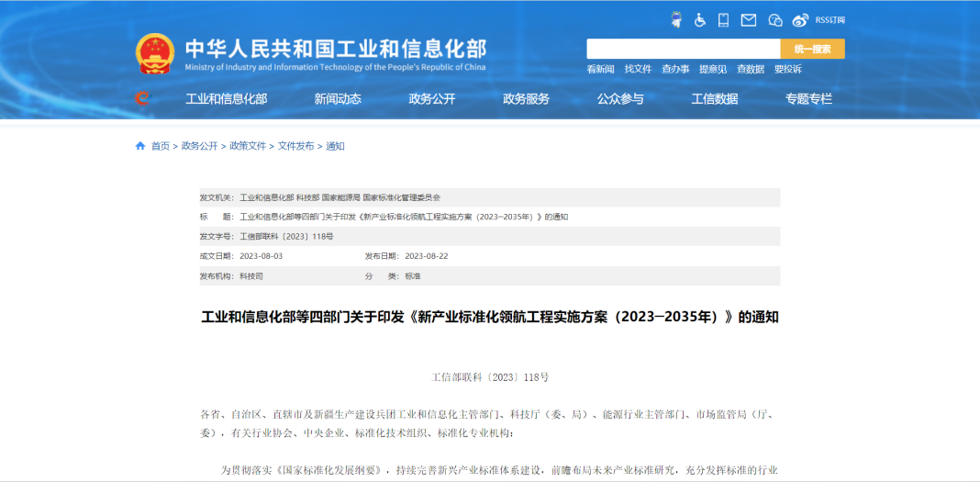Go to 政务公开 in breadcrumb

coord(199,146)
